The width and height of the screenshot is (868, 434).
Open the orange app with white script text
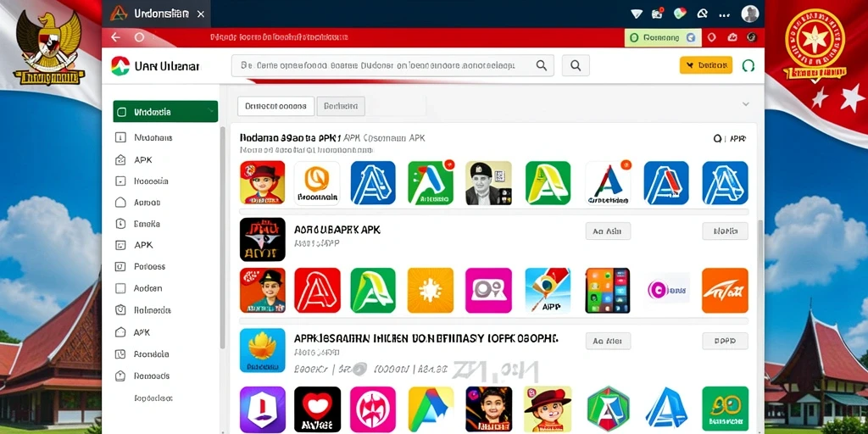coord(725,291)
